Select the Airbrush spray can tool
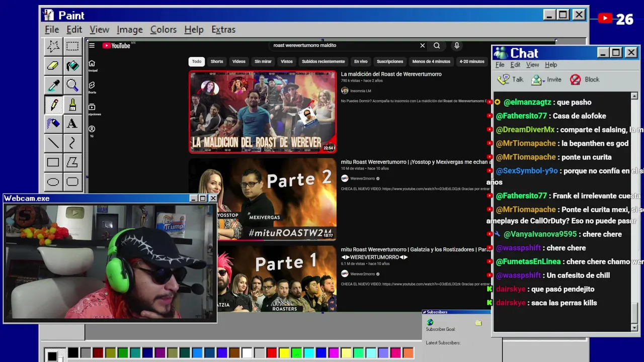This screenshot has width=644, height=362. [53, 124]
